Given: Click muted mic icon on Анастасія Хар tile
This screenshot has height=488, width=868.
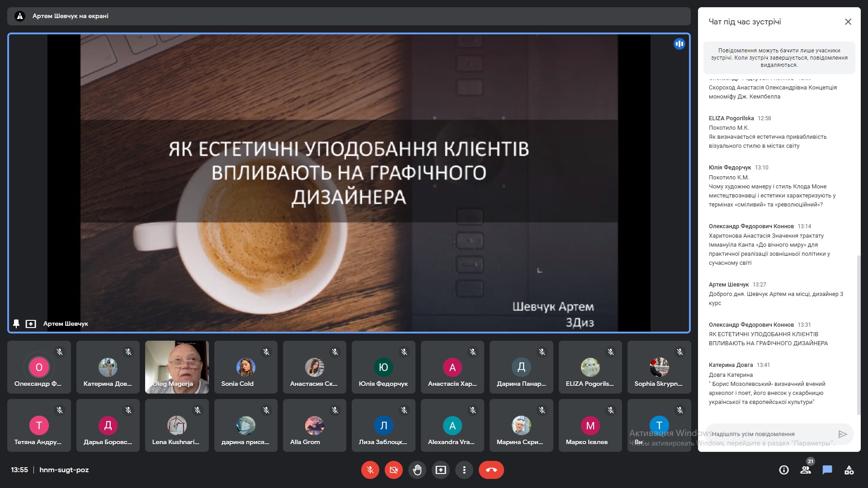Looking at the screenshot, I should [473, 352].
